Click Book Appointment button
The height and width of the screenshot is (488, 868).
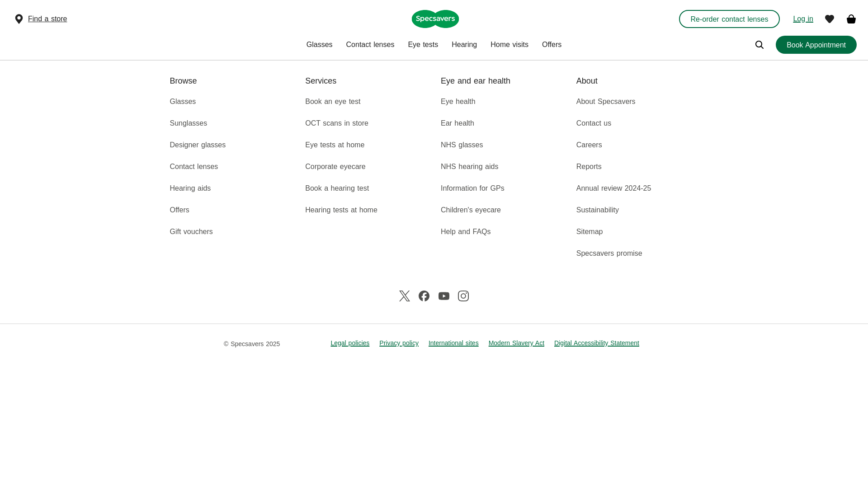[816, 45]
